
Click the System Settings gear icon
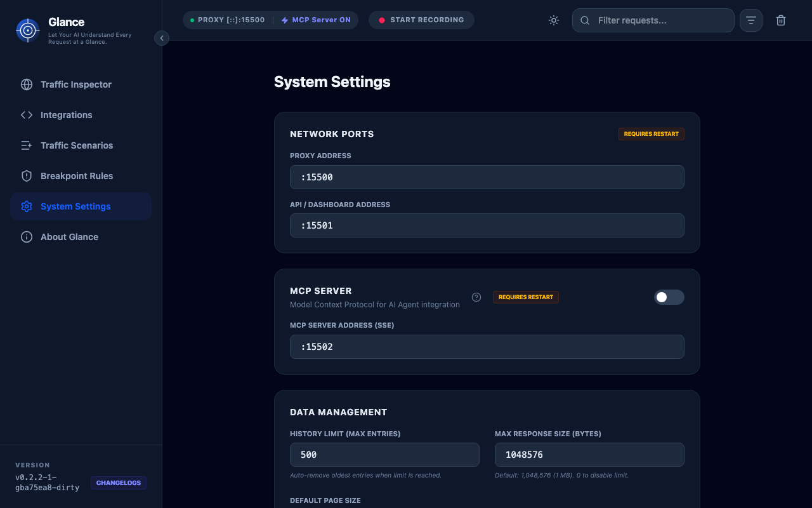(x=26, y=206)
